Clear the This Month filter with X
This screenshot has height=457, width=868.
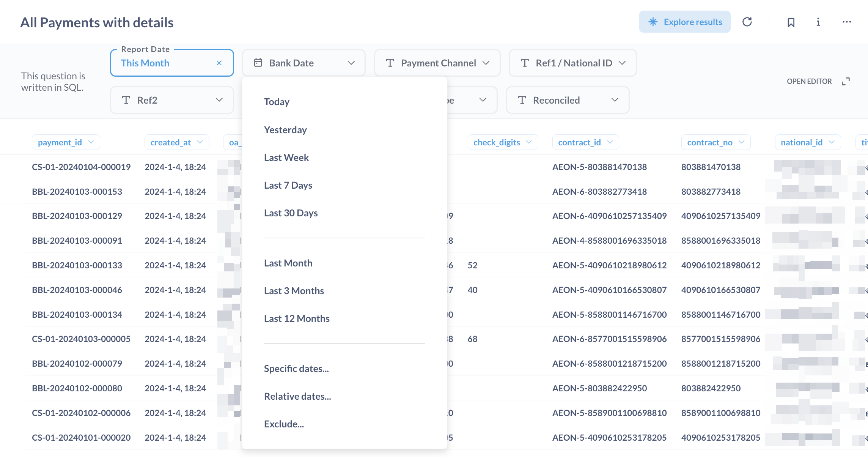tap(219, 63)
